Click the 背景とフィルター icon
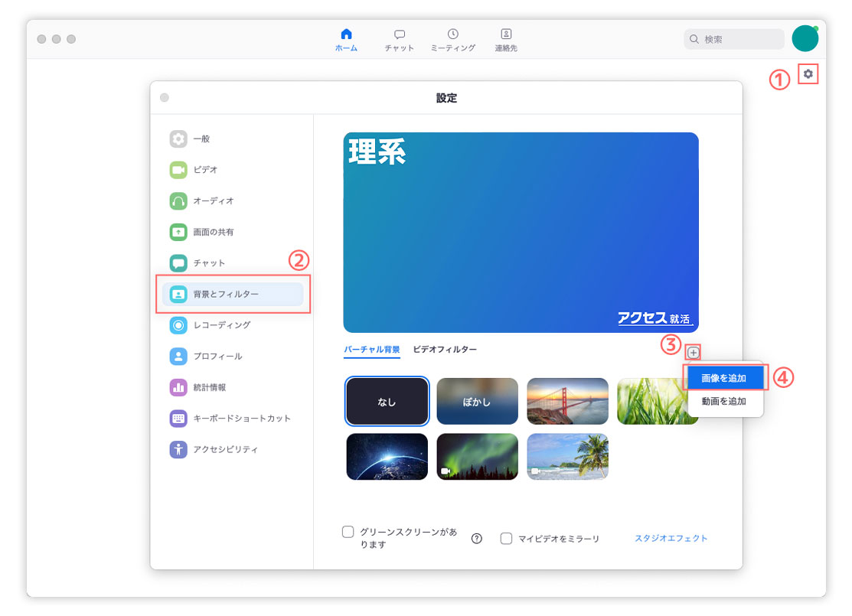This screenshot has height=616, width=852. [x=178, y=295]
